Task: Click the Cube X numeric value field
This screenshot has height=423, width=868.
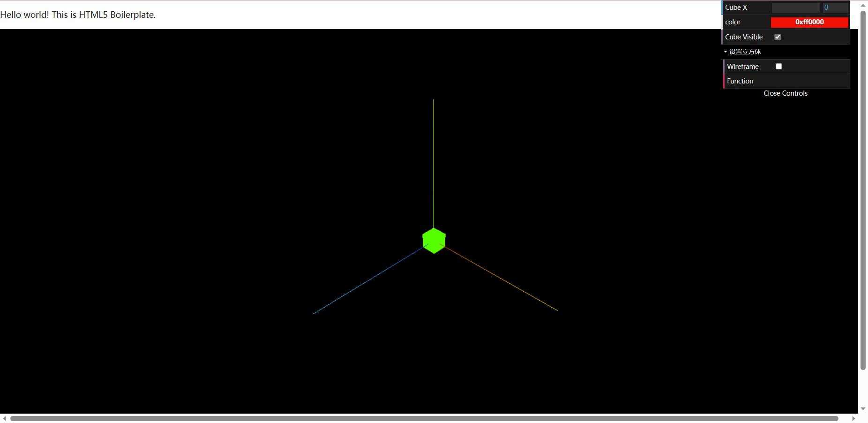Action: point(836,8)
